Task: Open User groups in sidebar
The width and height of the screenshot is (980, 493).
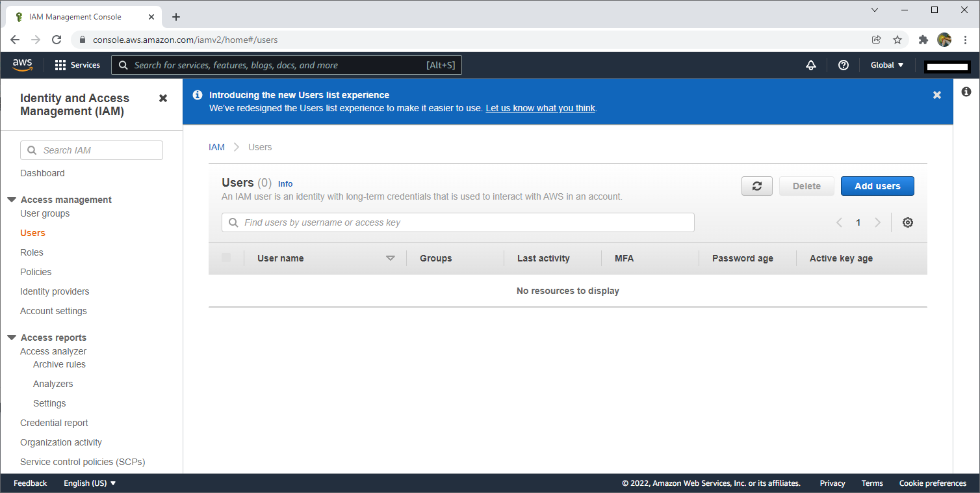Action: point(45,213)
